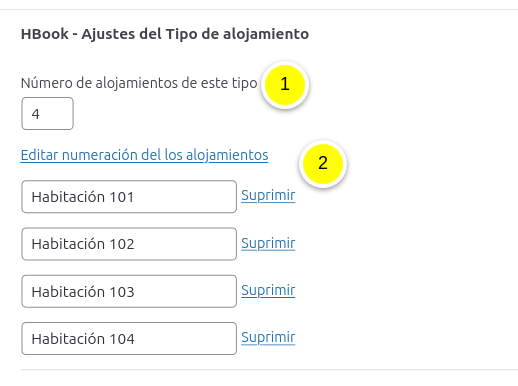The width and height of the screenshot is (518, 386).
Task: Click Suprimir next to Habitación 103
Action: 268,291
